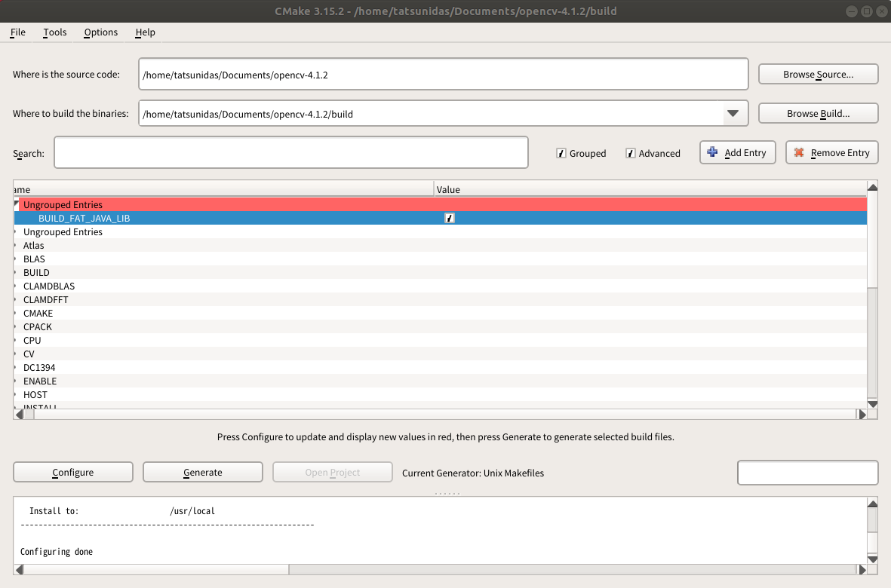The height and width of the screenshot is (588, 891).
Task: Click the entry list vertical scrollbar thumb
Action: point(872,240)
